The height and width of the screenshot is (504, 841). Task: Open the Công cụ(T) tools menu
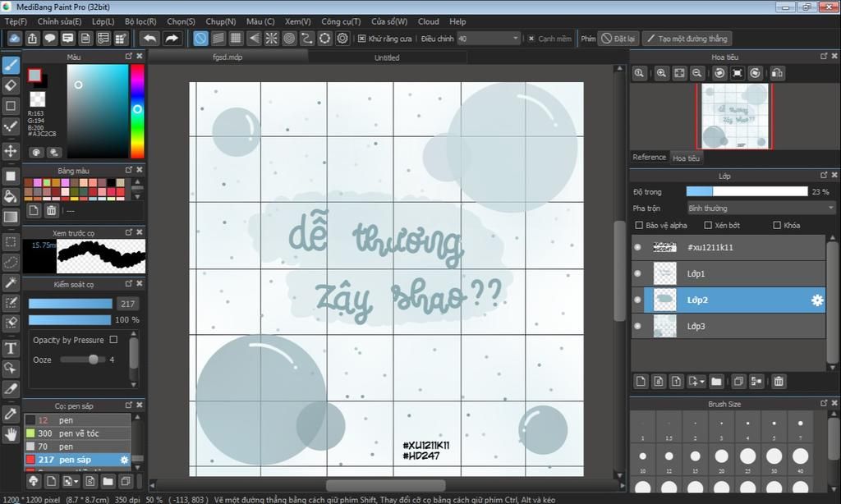(341, 21)
